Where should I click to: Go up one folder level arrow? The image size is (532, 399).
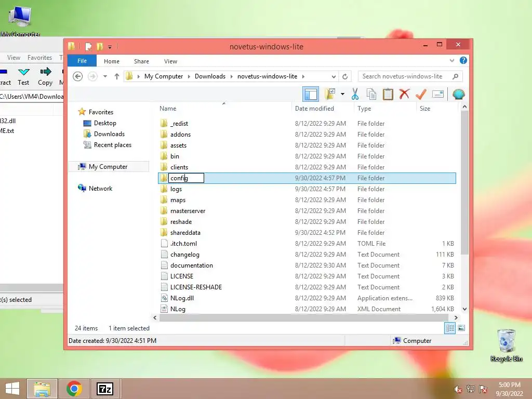click(117, 76)
